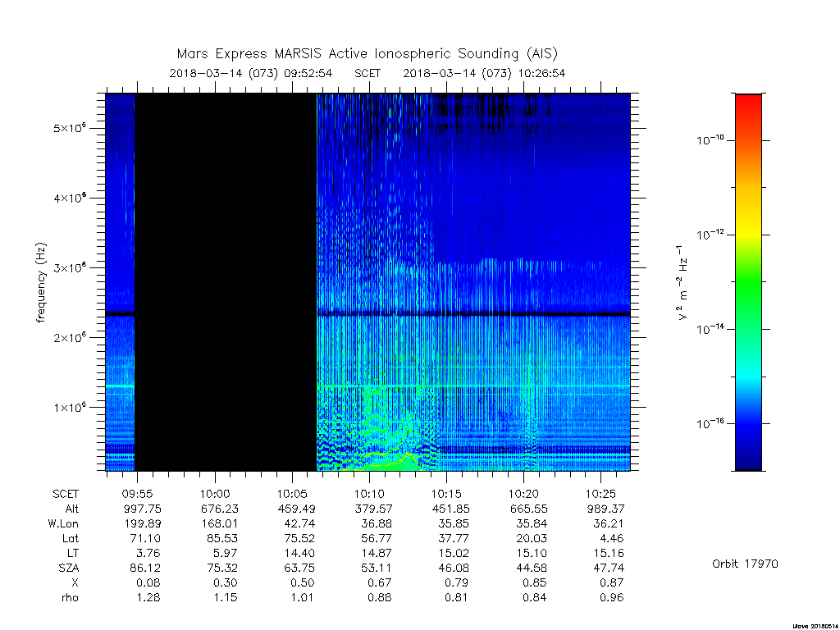Click the '09:55' time tick label

coord(138,494)
